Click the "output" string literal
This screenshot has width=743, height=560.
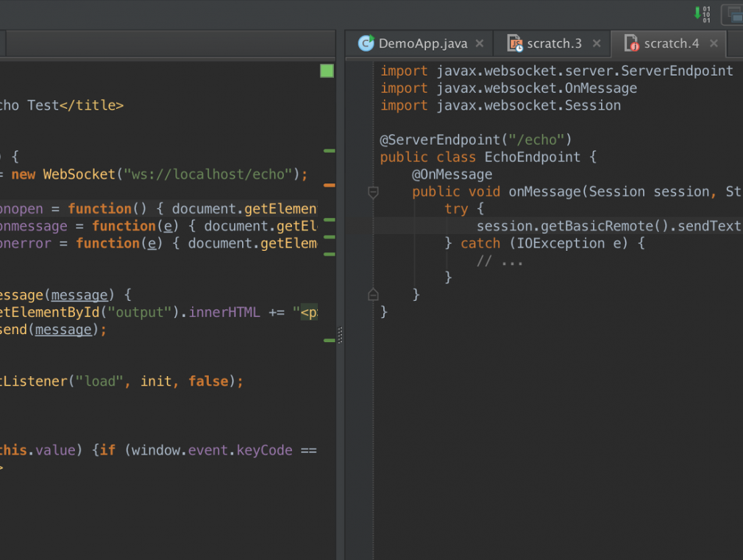click(140, 313)
